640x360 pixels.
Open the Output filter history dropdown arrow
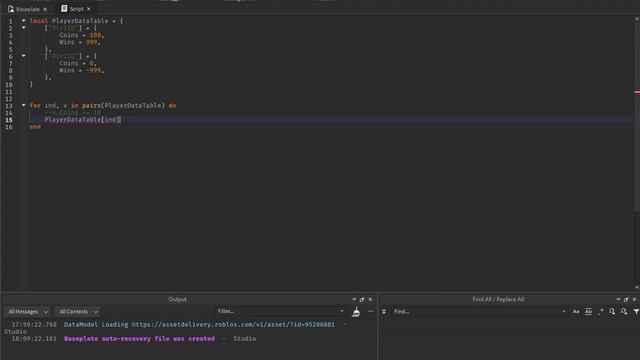coord(342,311)
